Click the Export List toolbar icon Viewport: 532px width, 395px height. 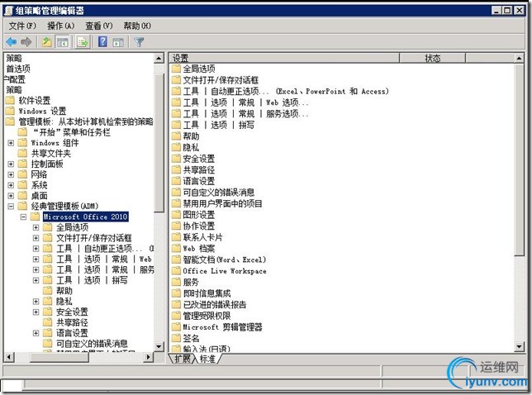tap(83, 42)
